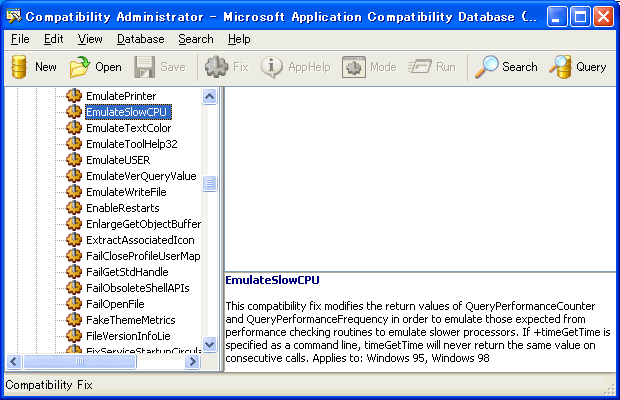Select the EmulateUSER fix name
The image size is (620, 400).
(x=118, y=160)
